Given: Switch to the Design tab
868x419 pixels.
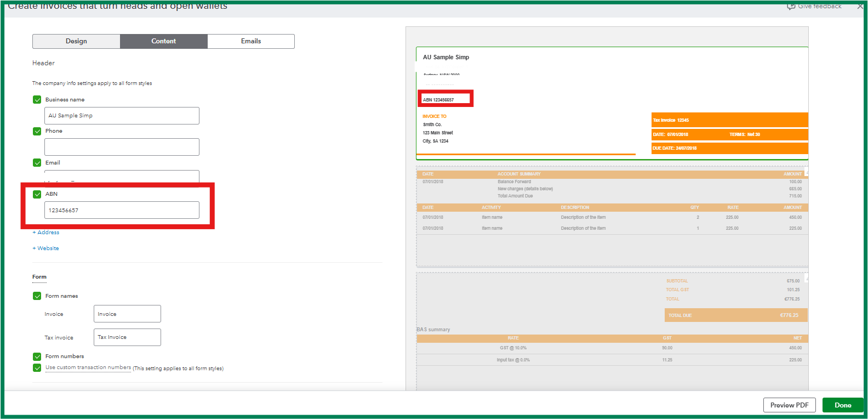Looking at the screenshot, I should click(76, 41).
